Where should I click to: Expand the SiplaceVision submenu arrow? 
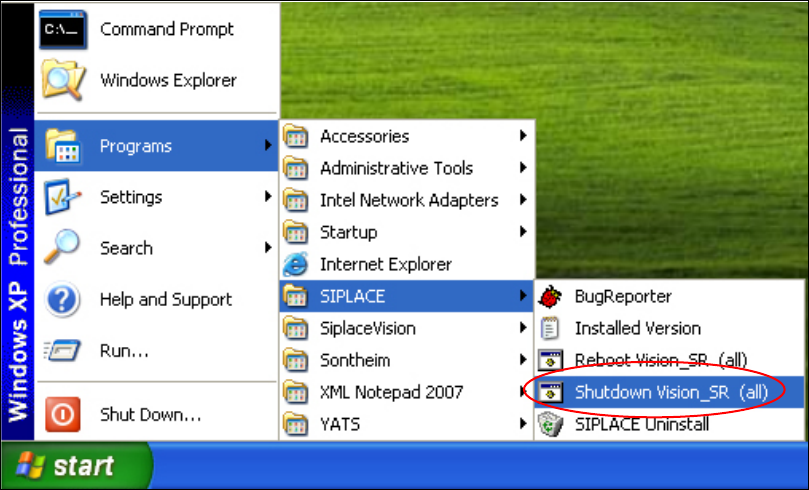(x=523, y=328)
